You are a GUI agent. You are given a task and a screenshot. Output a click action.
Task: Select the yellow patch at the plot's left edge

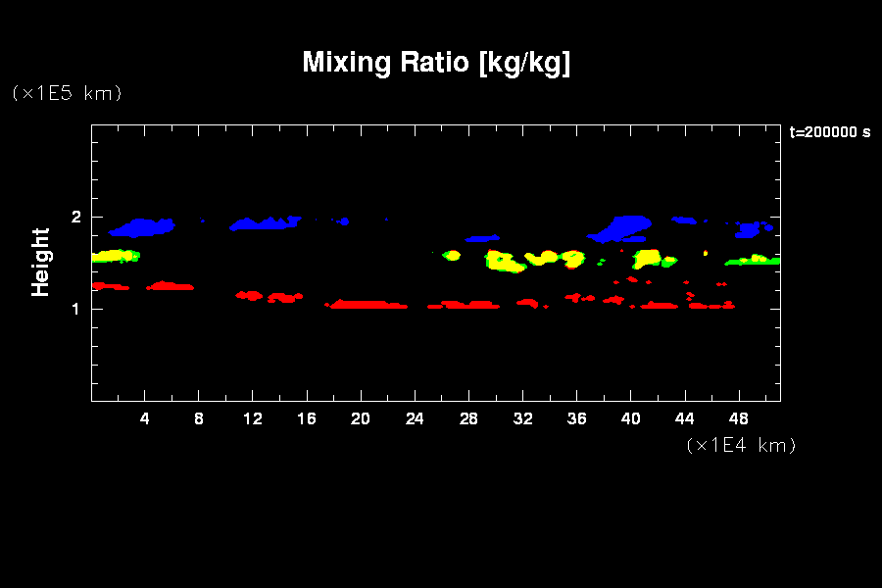pos(111,256)
